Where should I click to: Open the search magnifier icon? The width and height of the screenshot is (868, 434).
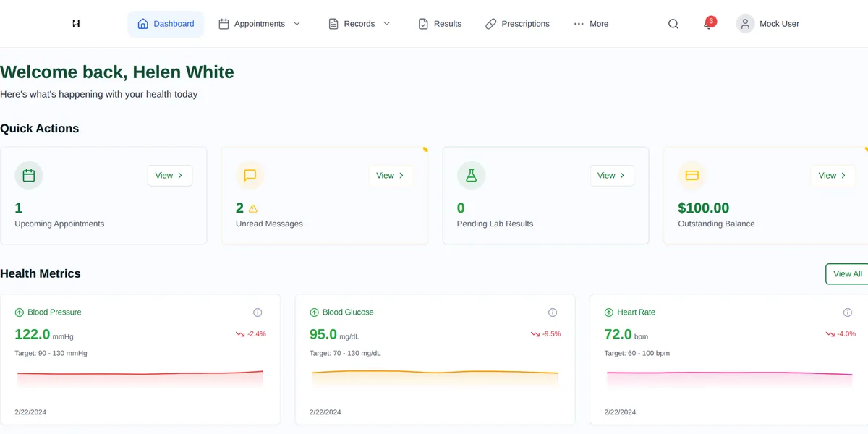tap(673, 24)
